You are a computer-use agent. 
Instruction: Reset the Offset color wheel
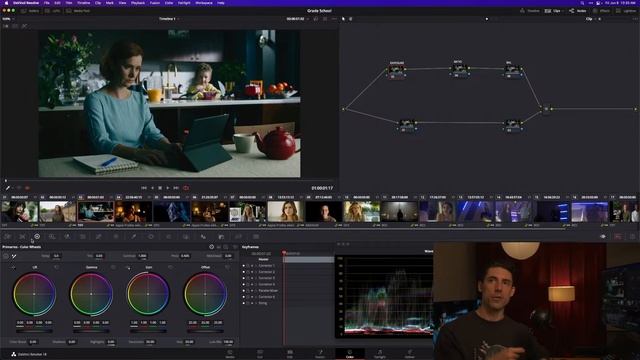click(x=227, y=267)
